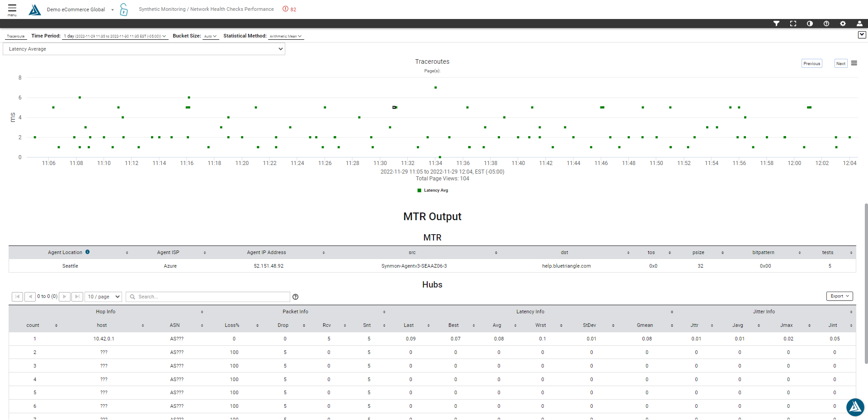
Task: Click the search help question mark icon
Action: (296, 297)
